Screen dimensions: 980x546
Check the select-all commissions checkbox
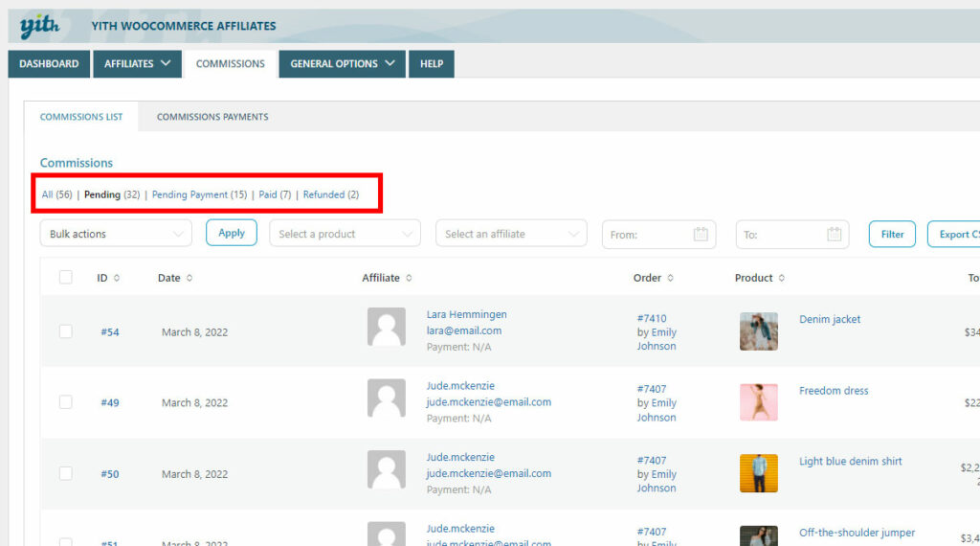pyautogui.click(x=65, y=277)
